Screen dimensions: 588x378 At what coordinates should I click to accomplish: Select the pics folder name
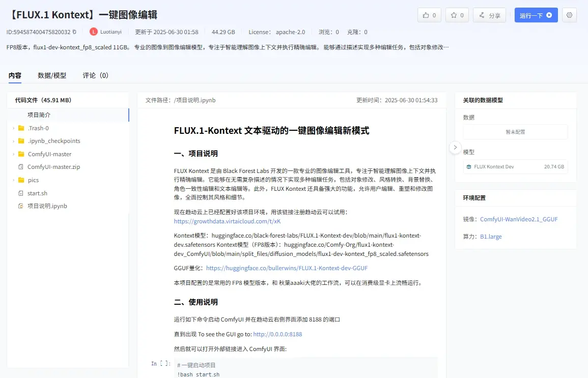33,180
